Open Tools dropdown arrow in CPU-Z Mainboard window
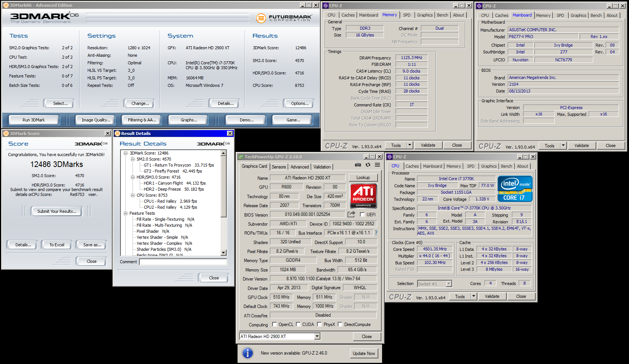Image resolution: width=629 pixels, height=364 pixels. [564, 146]
